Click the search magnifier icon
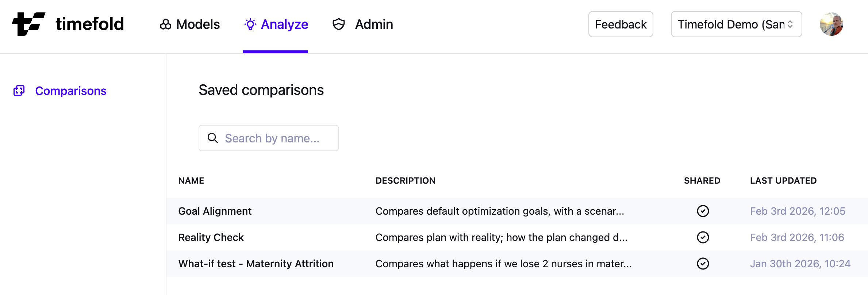Image resolution: width=868 pixels, height=295 pixels. pos(213,138)
